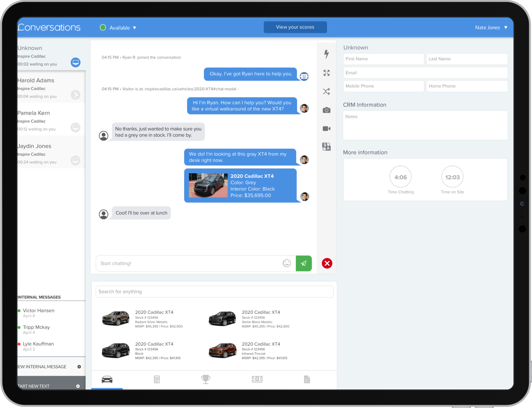Click the chatbot avatar next to "Okay, I've got Ryan"

304,76
